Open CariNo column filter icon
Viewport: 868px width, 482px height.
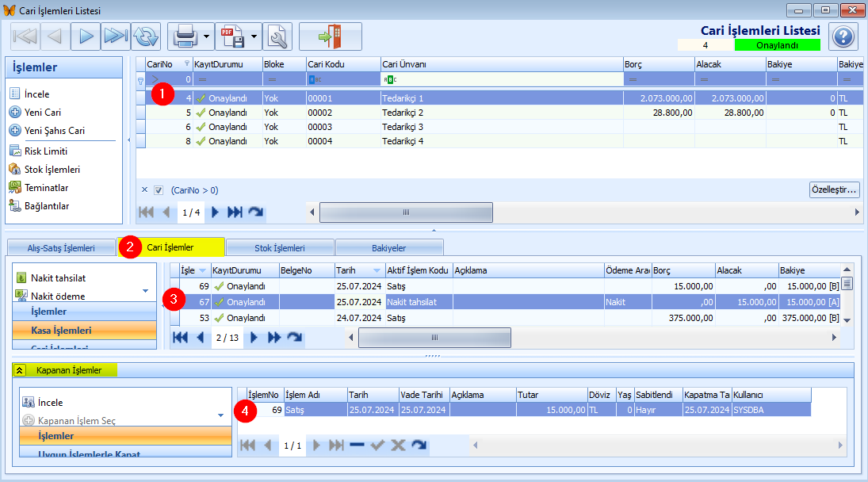tap(186, 63)
